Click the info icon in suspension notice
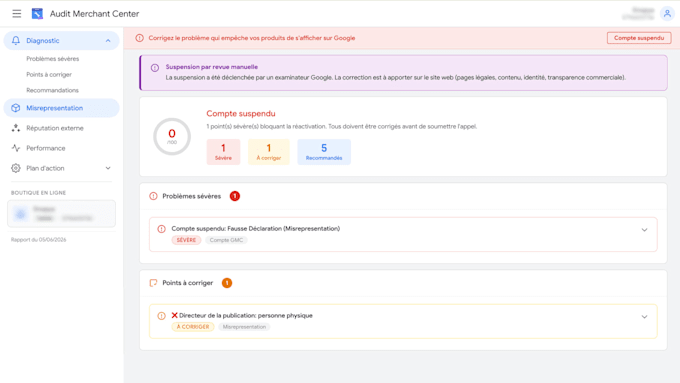This screenshot has height=383, width=680. click(155, 68)
